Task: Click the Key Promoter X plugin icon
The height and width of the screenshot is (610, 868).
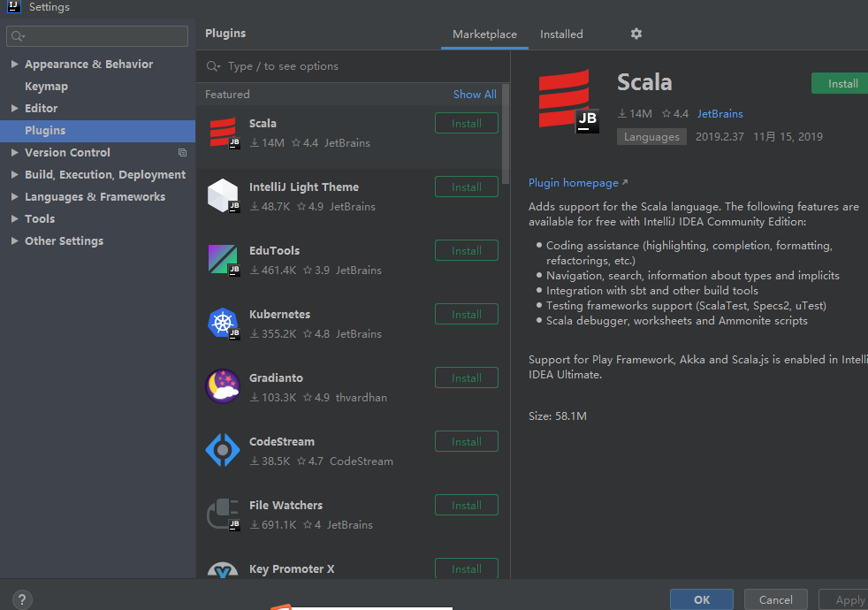Action: 223,569
